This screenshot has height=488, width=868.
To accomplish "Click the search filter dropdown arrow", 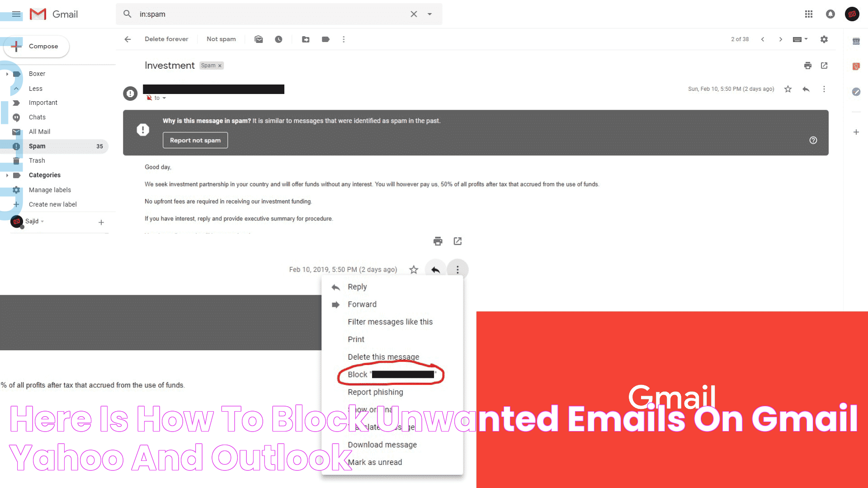I will tap(430, 14).
